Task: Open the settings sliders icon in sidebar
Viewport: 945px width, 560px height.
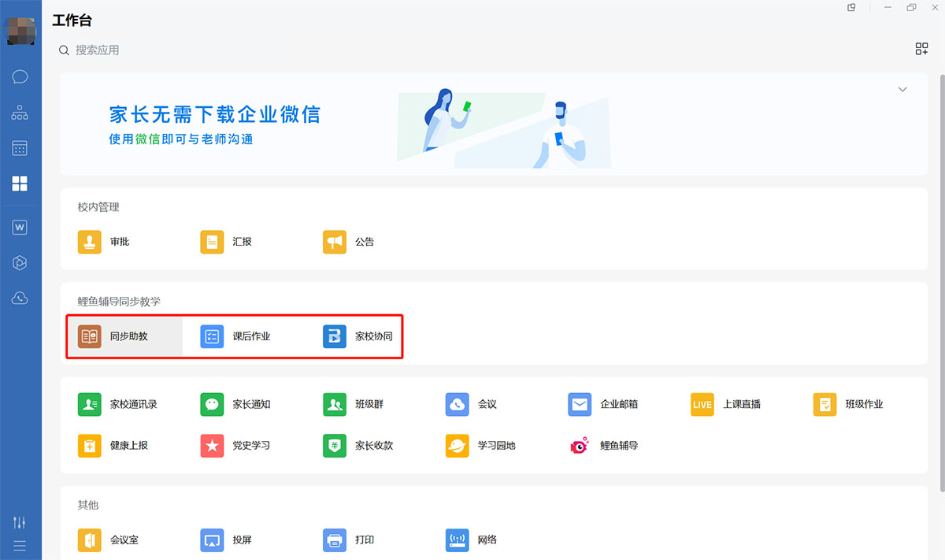Action: 20,522
